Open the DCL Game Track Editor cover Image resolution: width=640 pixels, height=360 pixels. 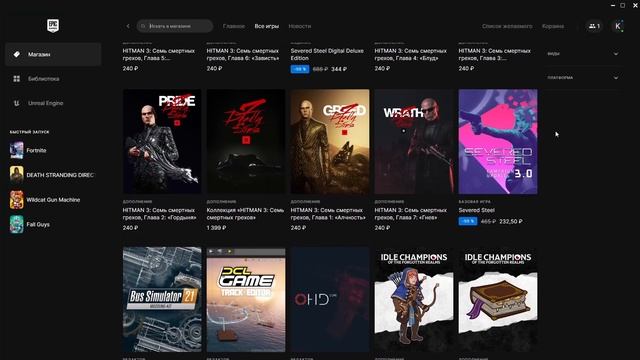coord(246,299)
